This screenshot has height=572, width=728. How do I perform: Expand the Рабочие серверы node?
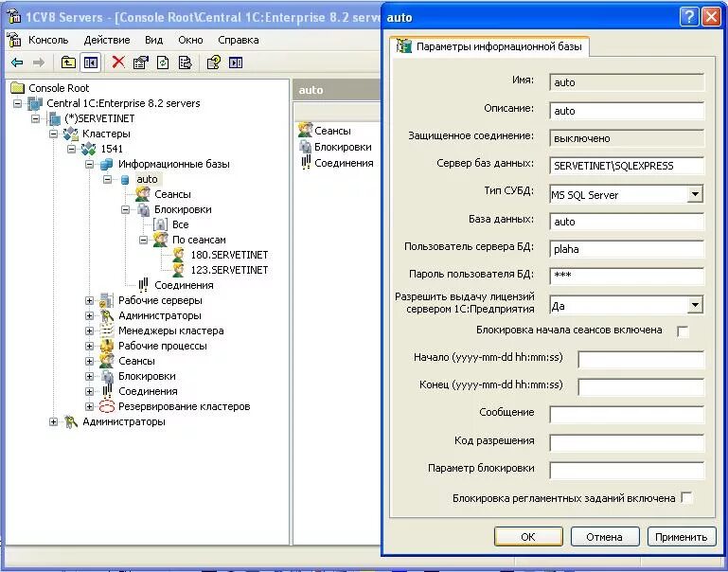coord(90,300)
